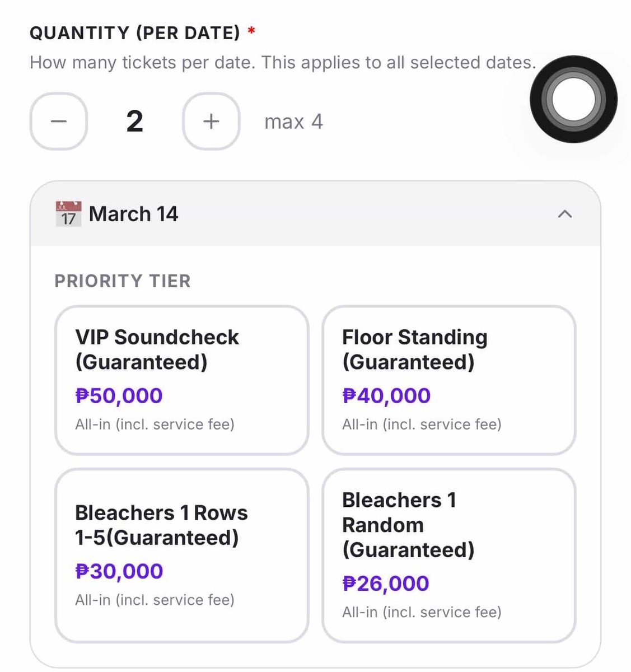
Task: Tap the March 14 date header
Action: [315, 213]
